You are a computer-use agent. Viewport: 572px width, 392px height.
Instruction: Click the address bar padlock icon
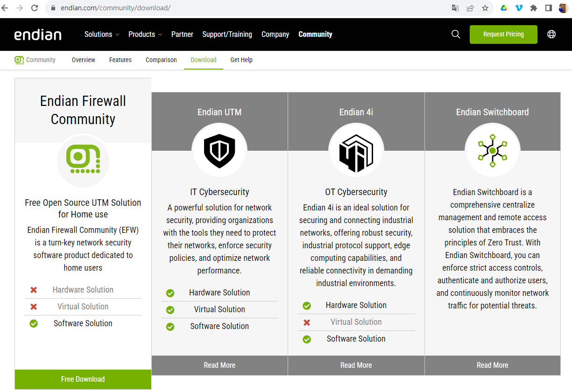[x=53, y=8]
